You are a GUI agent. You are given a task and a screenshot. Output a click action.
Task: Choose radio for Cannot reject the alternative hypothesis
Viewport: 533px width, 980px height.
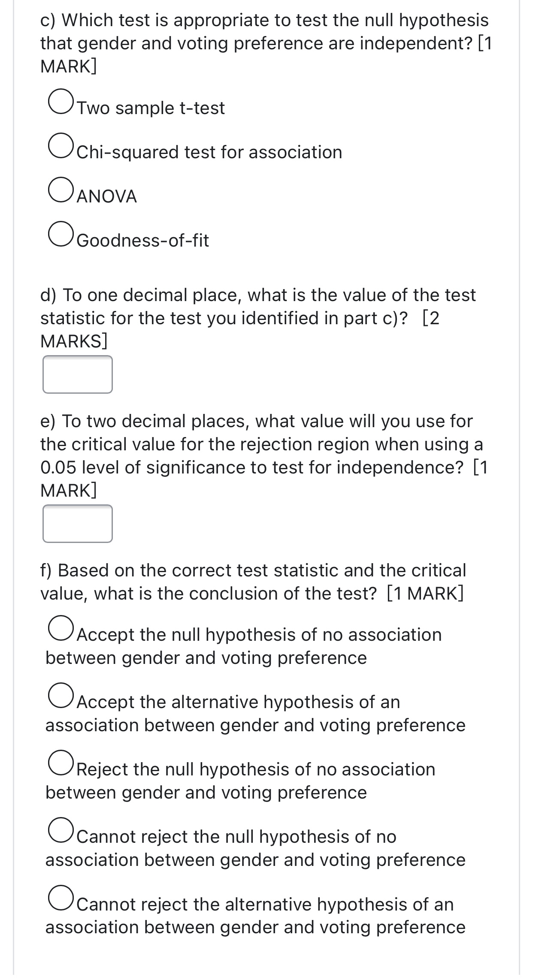pos(61,897)
